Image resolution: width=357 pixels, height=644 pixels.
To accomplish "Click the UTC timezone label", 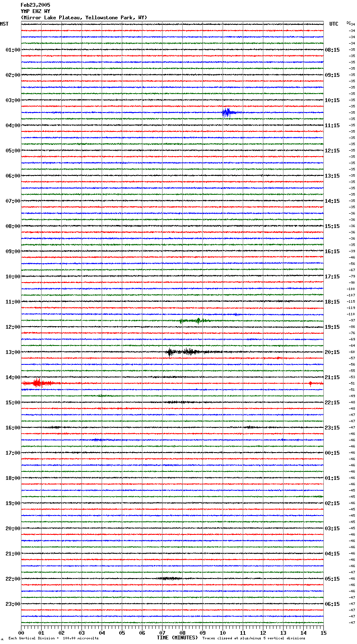I will point(334,24).
